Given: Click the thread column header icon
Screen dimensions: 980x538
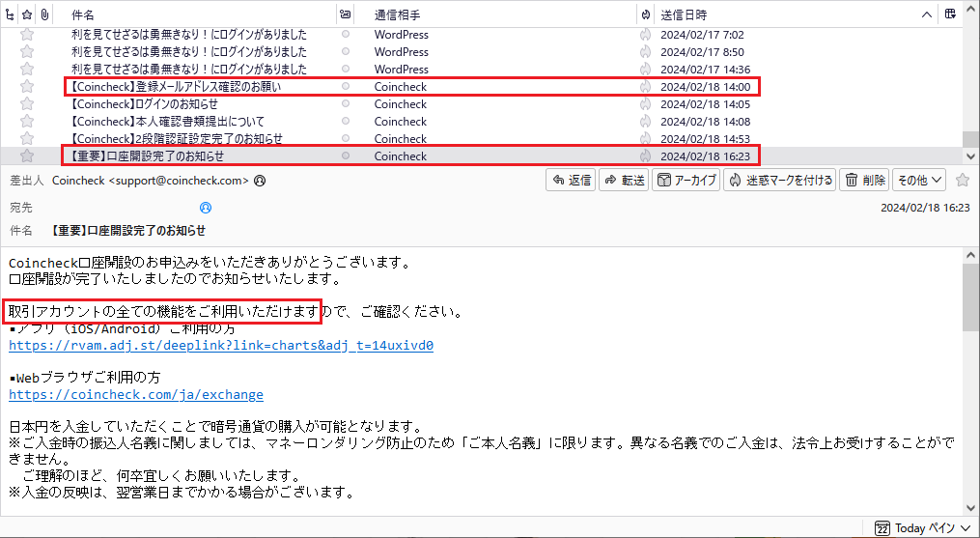Looking at the screenshot, I should [10, 15].
